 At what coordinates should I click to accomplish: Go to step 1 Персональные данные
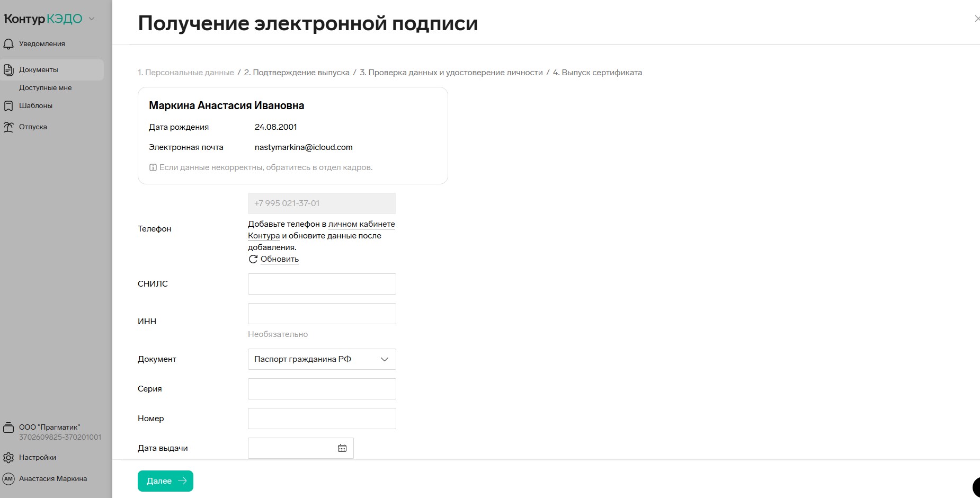click(185, 73)
